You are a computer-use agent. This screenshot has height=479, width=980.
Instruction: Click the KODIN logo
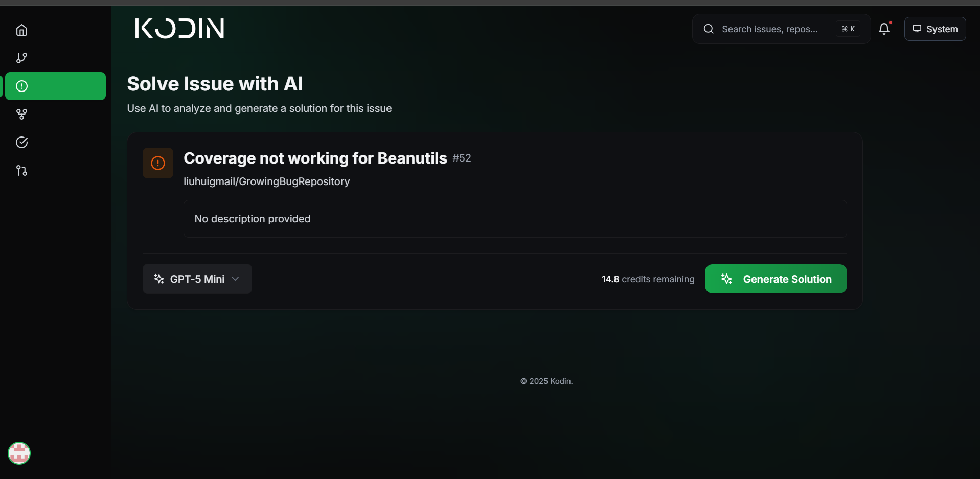179,29
